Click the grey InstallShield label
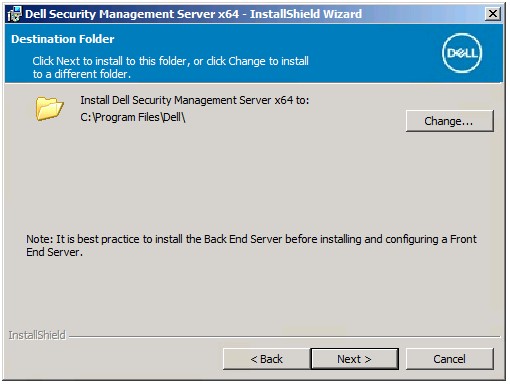The width and height of the screenshot is (510, 385). 37,335
